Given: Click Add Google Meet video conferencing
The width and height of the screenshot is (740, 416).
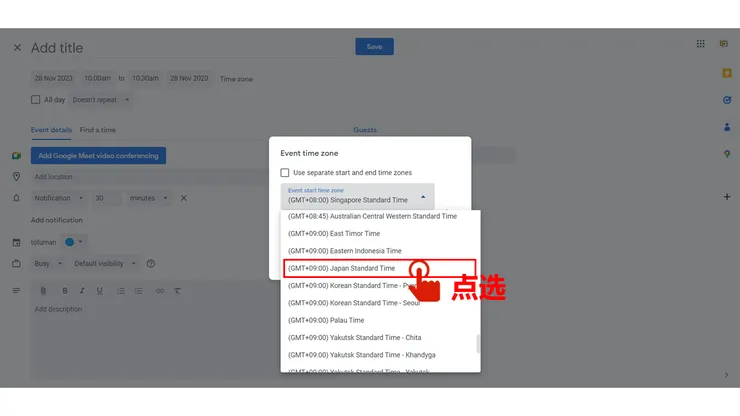Looking at the screenshot, I should pos(98,156).
